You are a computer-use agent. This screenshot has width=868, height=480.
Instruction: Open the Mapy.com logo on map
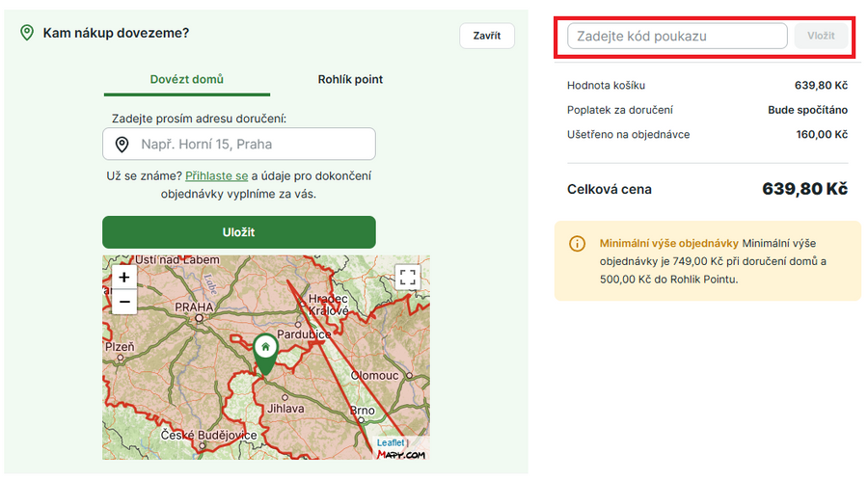[x=400, y=453]
